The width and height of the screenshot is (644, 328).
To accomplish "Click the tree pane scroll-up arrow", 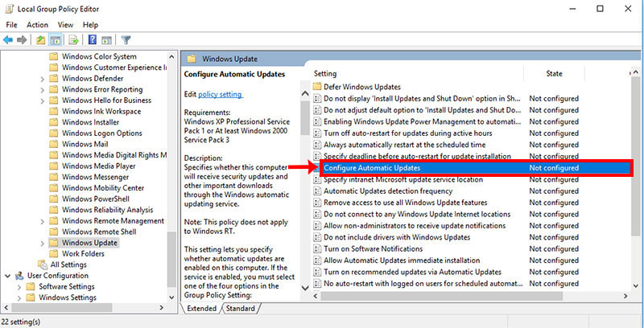I will (171, 56).
